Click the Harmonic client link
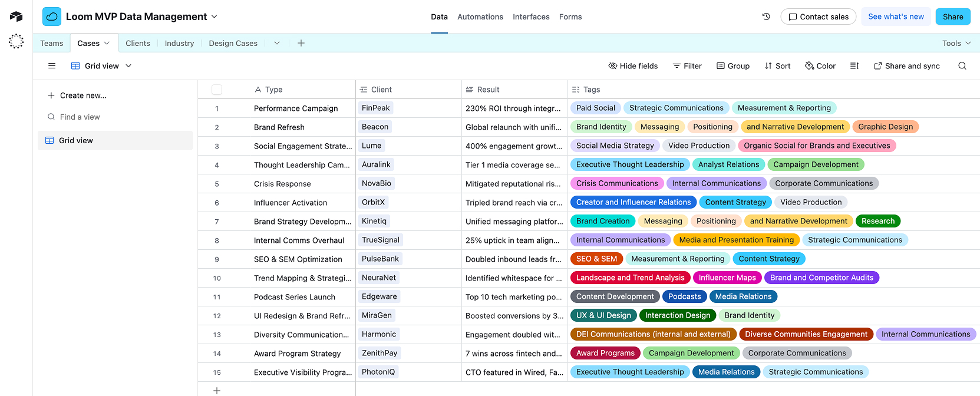The height and width of the screenshot is (396, 980). tap(379, 334)
